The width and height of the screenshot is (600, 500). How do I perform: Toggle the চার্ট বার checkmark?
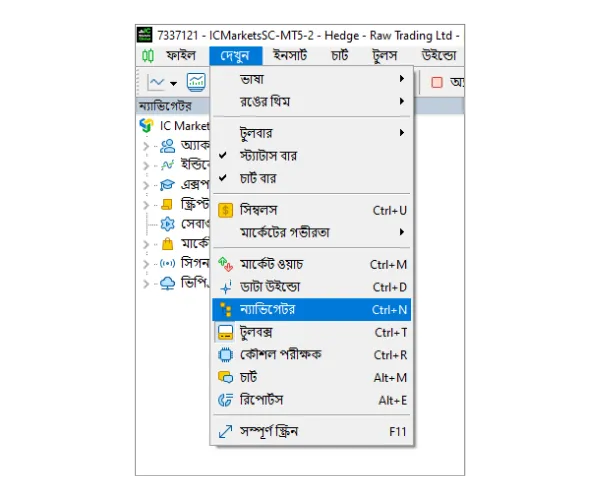tap(223, 178)
